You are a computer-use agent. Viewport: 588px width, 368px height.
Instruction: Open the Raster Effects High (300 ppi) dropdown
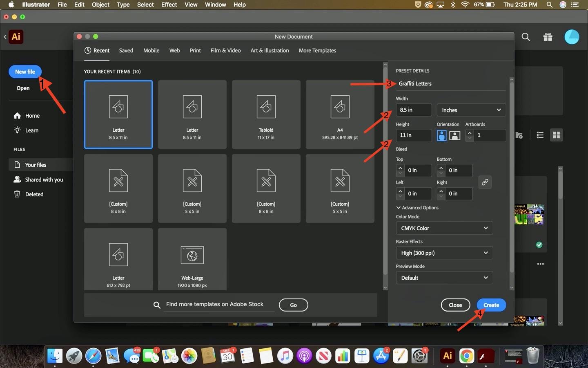(x=444, y=253)
